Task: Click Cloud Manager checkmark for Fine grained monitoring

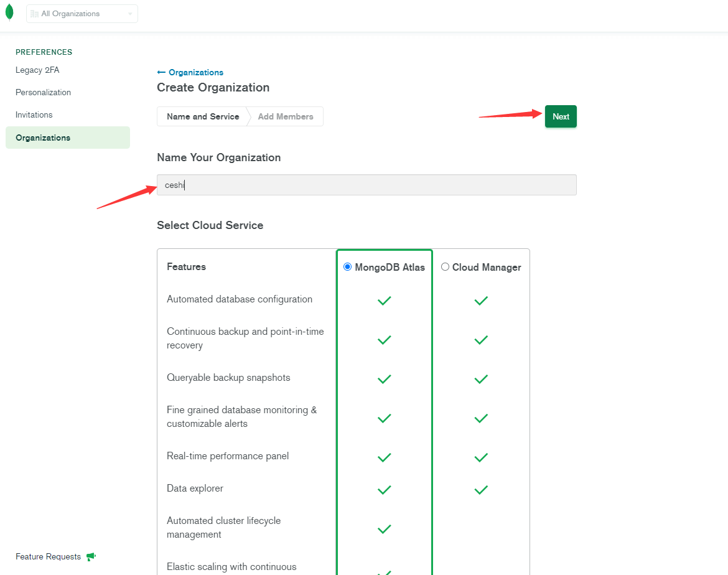Action: (x=481, y=418)
